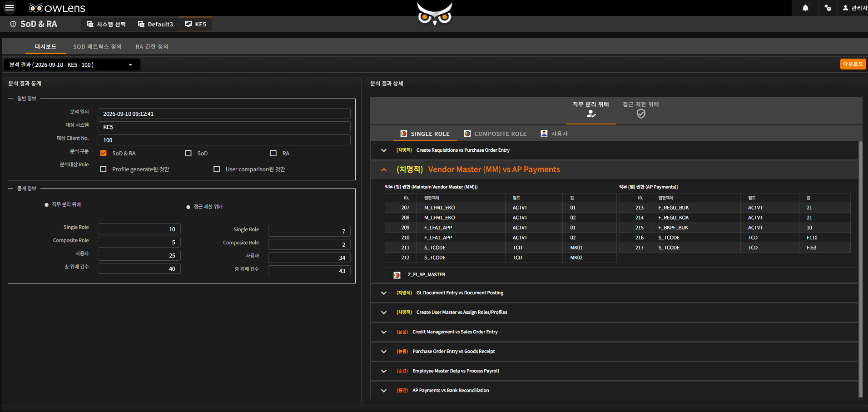Click the M_LFM1_EKO cell in row 207
The height and width of the screenshot is (412, 868).
(461, 208)
